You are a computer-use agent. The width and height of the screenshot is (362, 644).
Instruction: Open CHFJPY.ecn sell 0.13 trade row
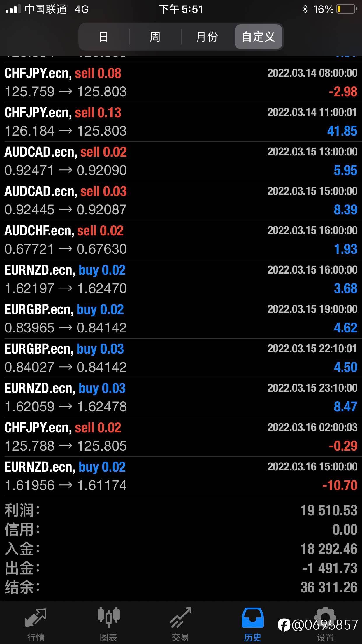[x=181, y=122]
